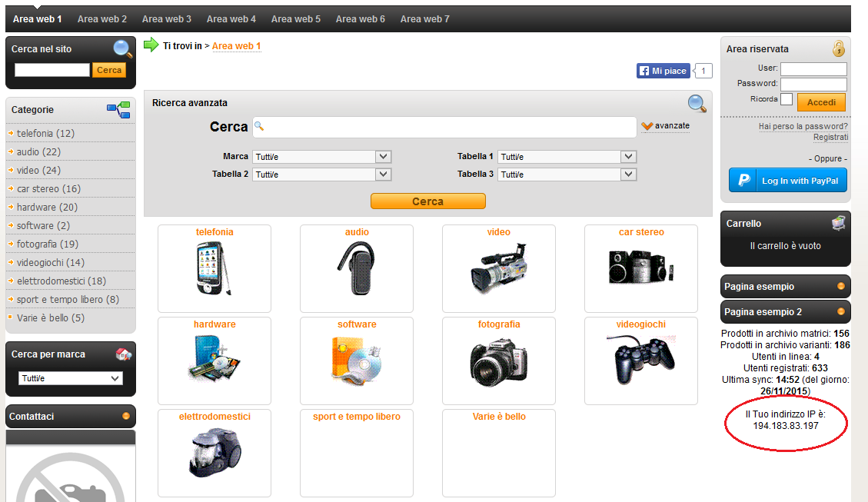The image size is (868, 502).
Task: Focus the User input field
Action: click(x=813, y=68)
